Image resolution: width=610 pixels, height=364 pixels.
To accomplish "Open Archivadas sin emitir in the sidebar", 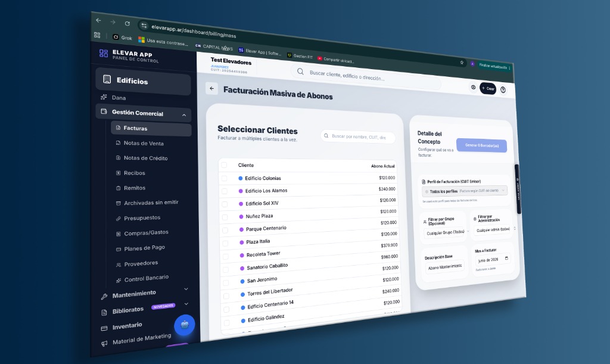I will click(x=151, y=202).
